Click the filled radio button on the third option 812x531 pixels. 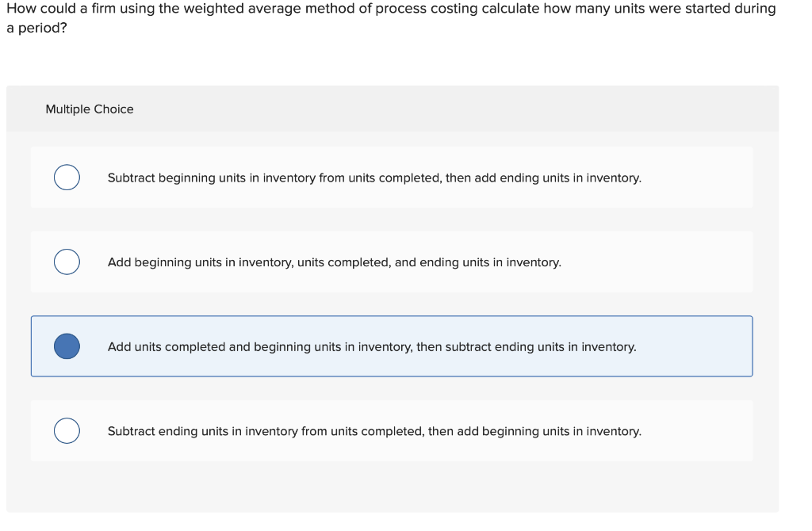click(66, 346)
